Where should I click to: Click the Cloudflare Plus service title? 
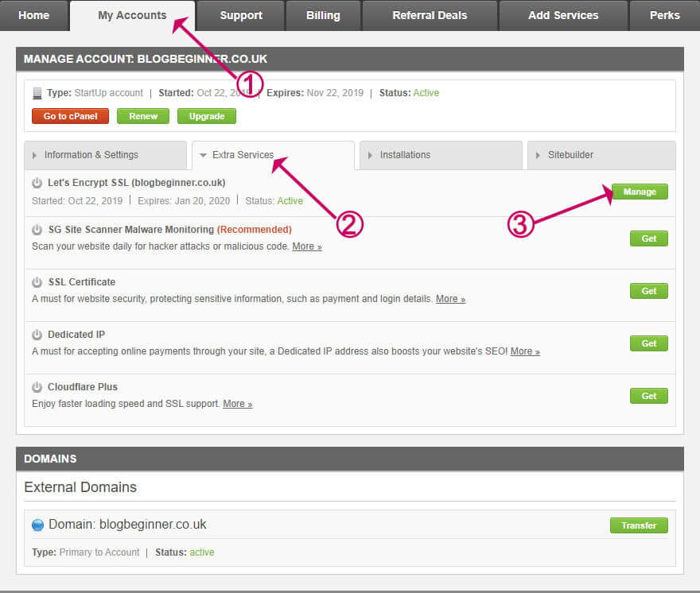point(83,387)
